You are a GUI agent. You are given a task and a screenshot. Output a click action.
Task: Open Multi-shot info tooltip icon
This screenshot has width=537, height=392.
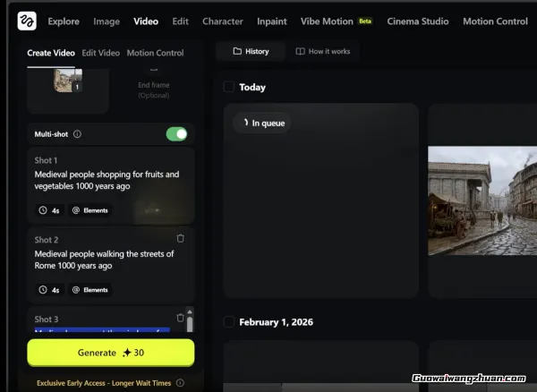click(x=77, y=134)
